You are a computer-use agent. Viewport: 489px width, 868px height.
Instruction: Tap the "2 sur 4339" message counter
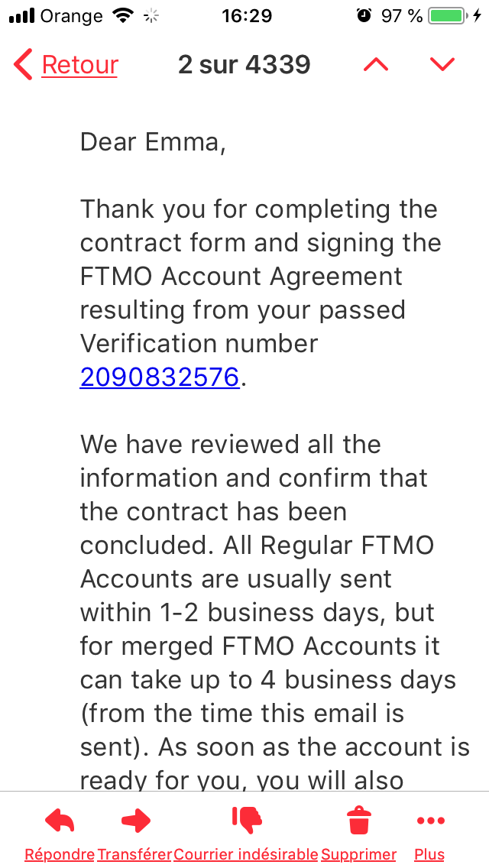(244, 65)
